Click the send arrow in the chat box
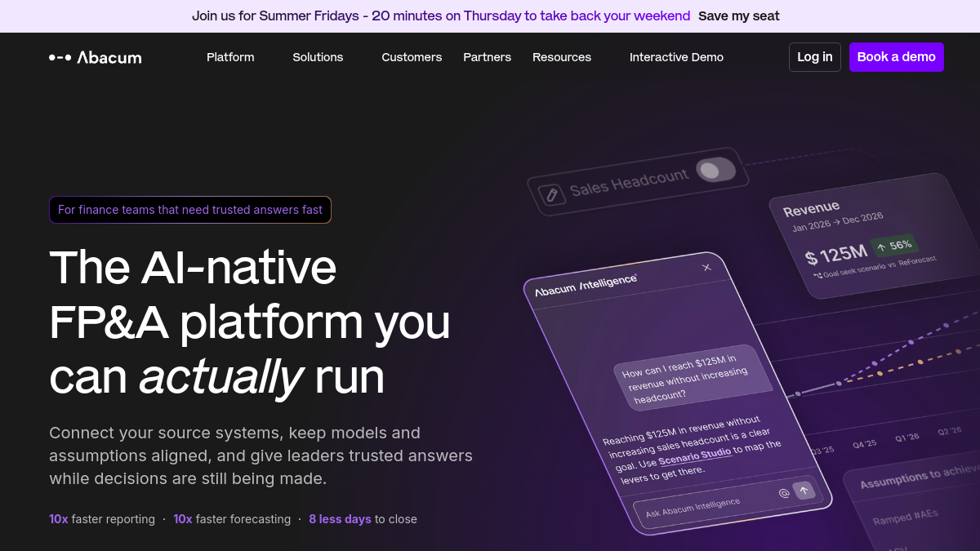The image size is (980, 551). (x=804, y=491)
